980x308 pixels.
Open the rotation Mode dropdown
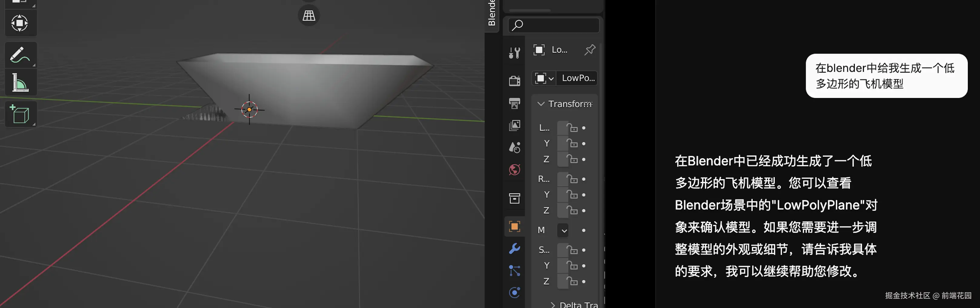[563, 230]
